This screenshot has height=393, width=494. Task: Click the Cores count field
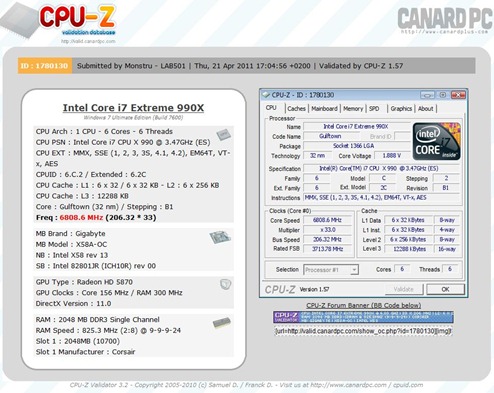coord(402,269)
